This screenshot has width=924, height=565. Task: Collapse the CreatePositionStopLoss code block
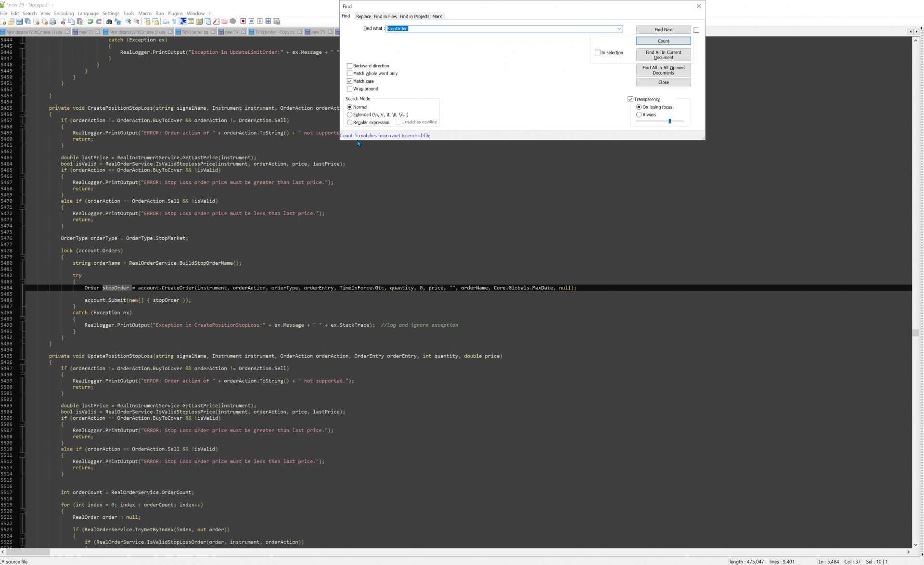[21, 114]
